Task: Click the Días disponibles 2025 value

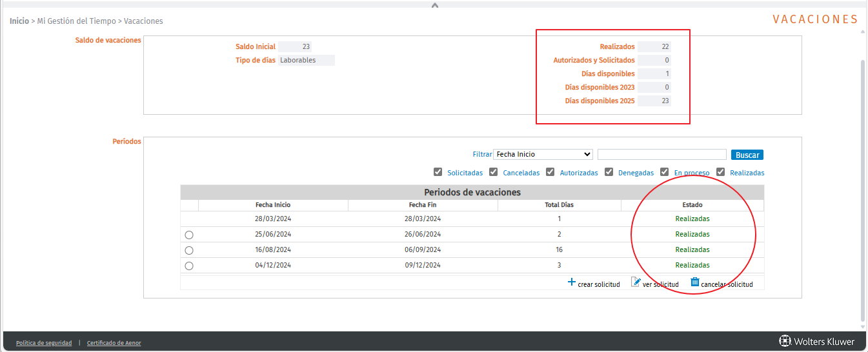Action: click(654, 101)
